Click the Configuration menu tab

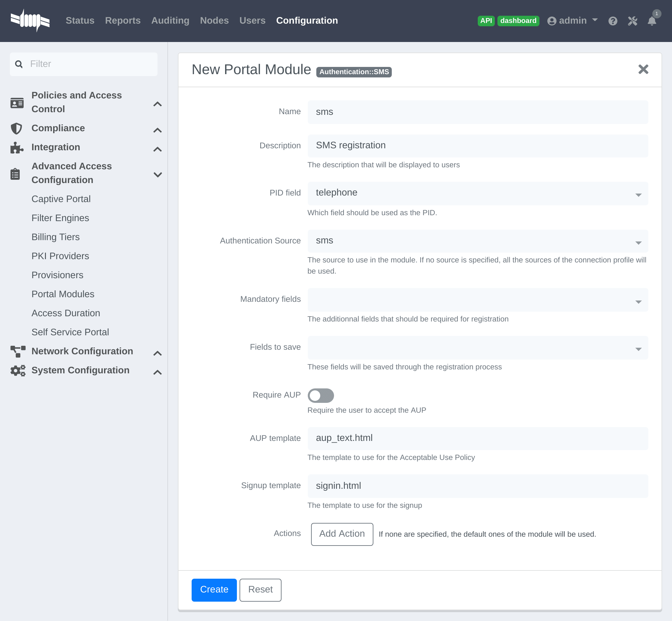click(x=307, y=20)
